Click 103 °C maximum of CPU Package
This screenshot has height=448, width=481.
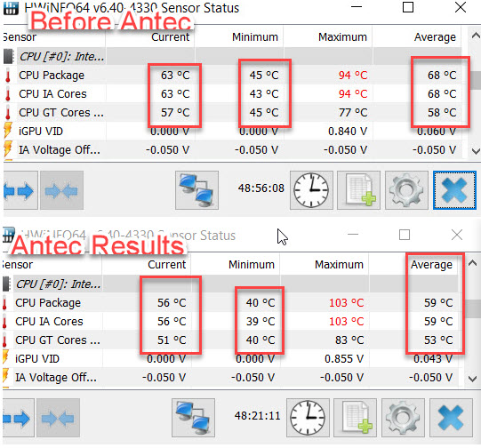(347, 302)
